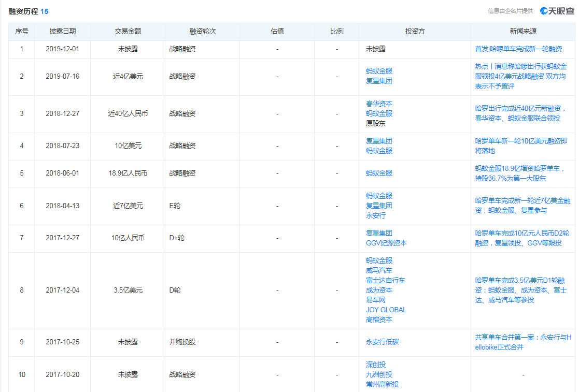Image resolution: width=579 pixels, height=392 pixels.
Task: Click the 融资轮次 column header
Action: (x=202, y=32)
